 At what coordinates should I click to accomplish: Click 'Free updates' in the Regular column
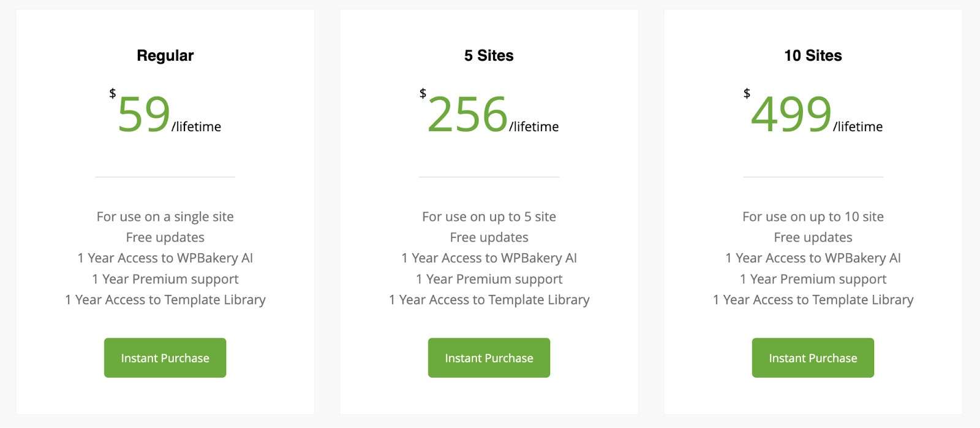(164, 237)
